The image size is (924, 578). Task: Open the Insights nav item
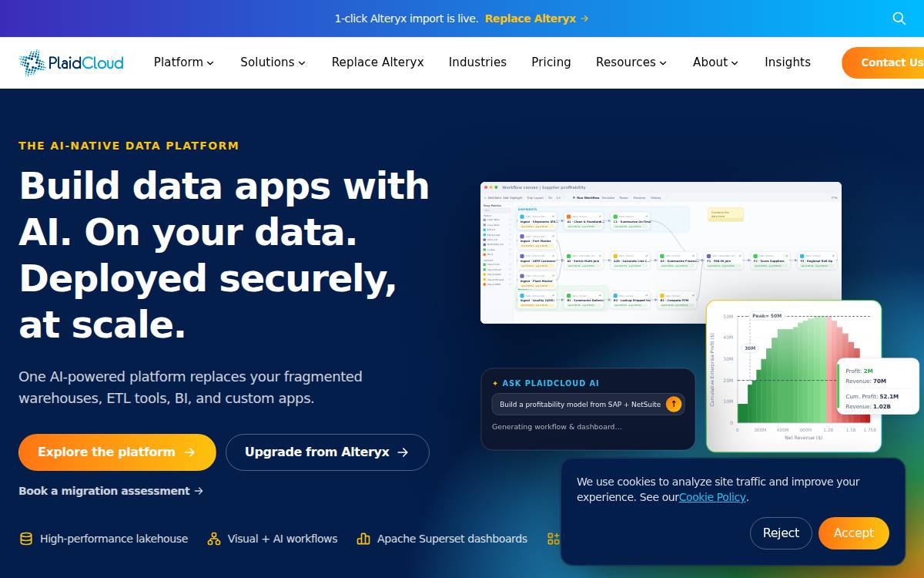pyautogui.click(x=788, y=62)
